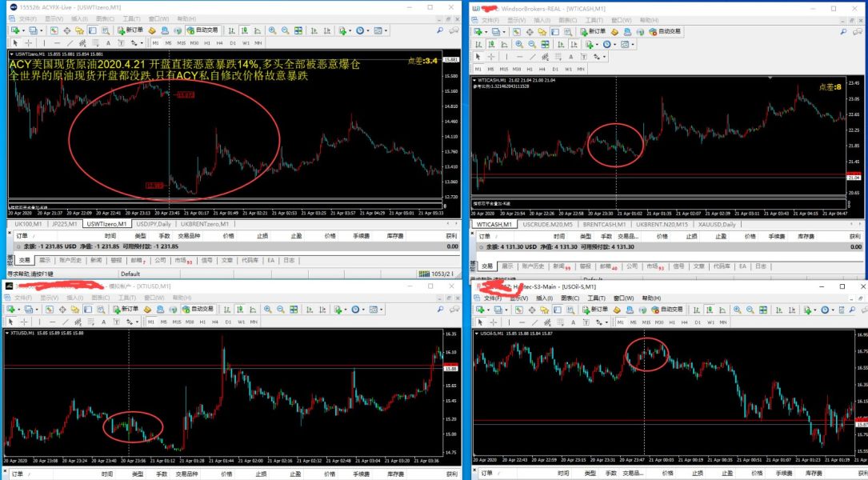Image resolution: width=868 pixels, height=480 pixels.
Task: Switch to USDJPY,Daily chart tab
Action: point(154,224)
